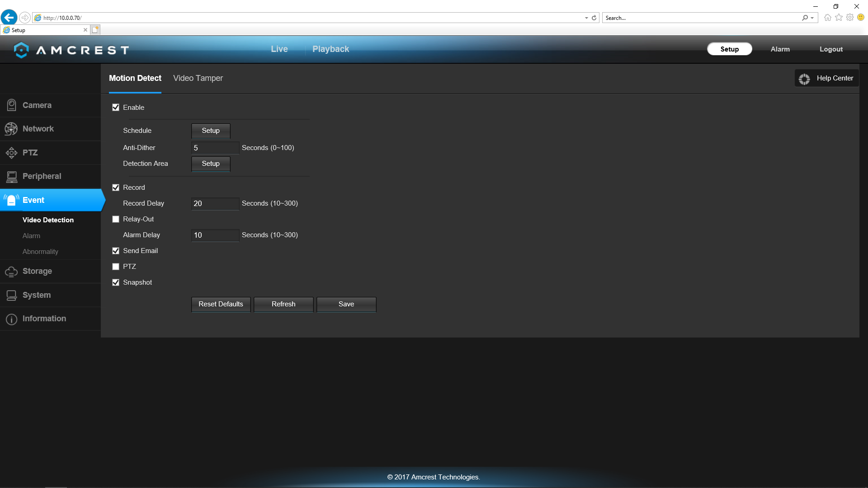The image size is (868, 488).
Task: Enable the PTZ checkbox
Action: (116, 267)
